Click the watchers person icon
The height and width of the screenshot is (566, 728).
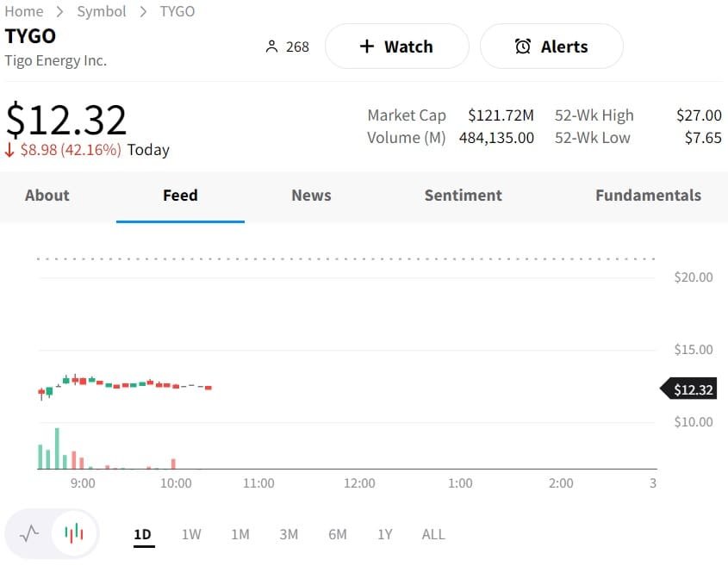click(272, 47)
